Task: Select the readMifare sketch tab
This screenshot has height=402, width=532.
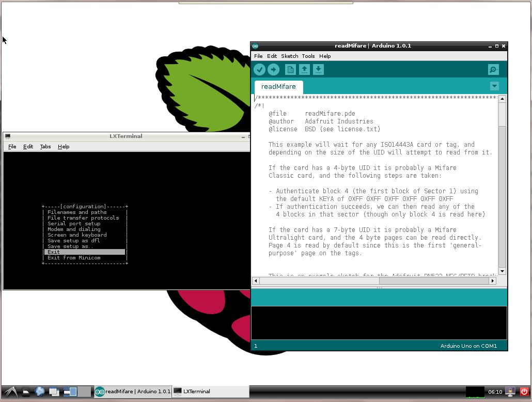Action: point(278,87)
